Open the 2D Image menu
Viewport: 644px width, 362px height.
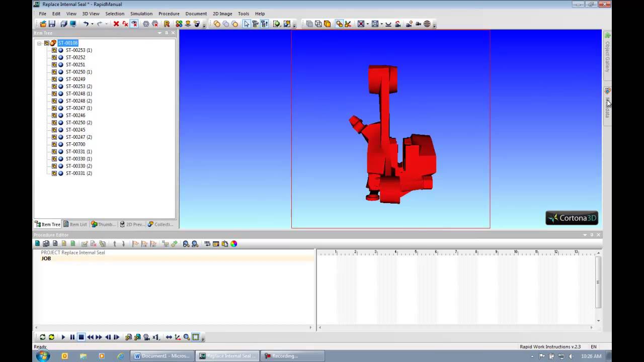click(x=222, y=14)
